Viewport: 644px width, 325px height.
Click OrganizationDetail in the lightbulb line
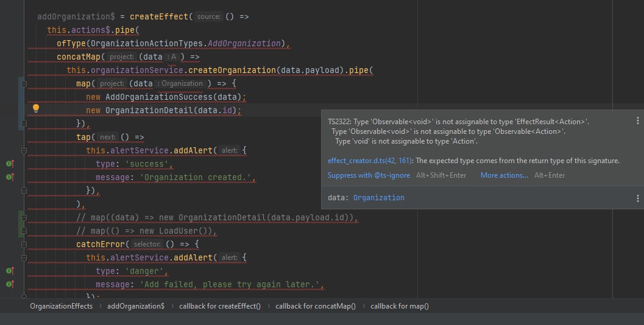pos(149,110)
